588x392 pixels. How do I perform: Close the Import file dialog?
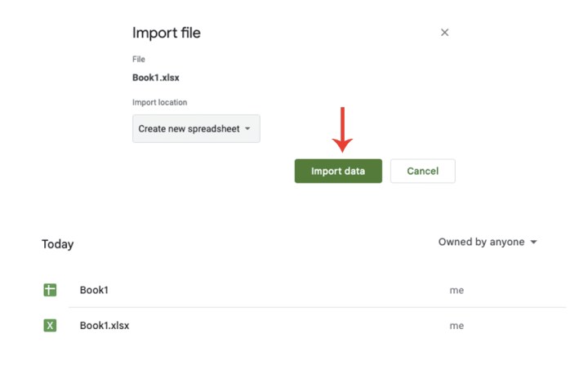(444, 33)
